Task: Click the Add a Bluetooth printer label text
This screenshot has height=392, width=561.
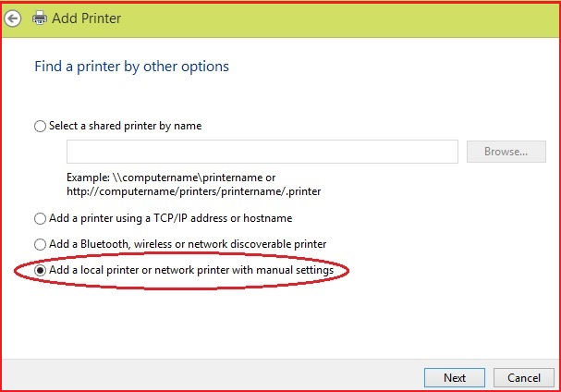Action: click(x=188, y=244)
